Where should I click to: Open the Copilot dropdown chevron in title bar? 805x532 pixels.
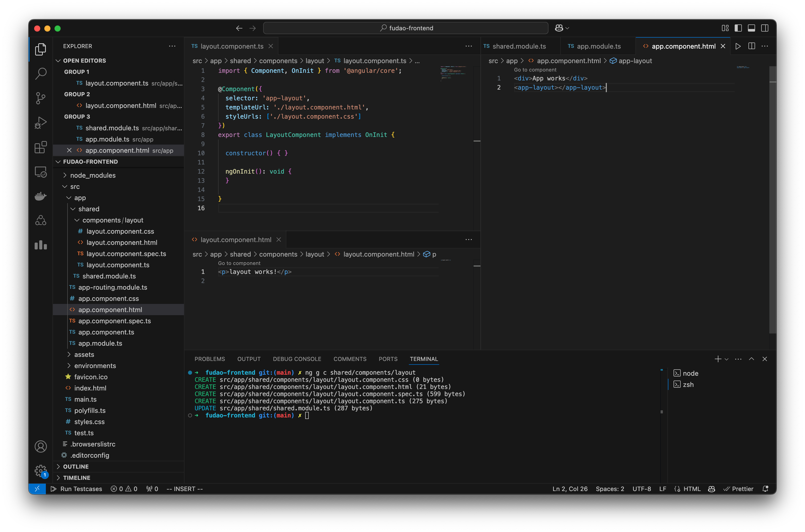[567, 28]
